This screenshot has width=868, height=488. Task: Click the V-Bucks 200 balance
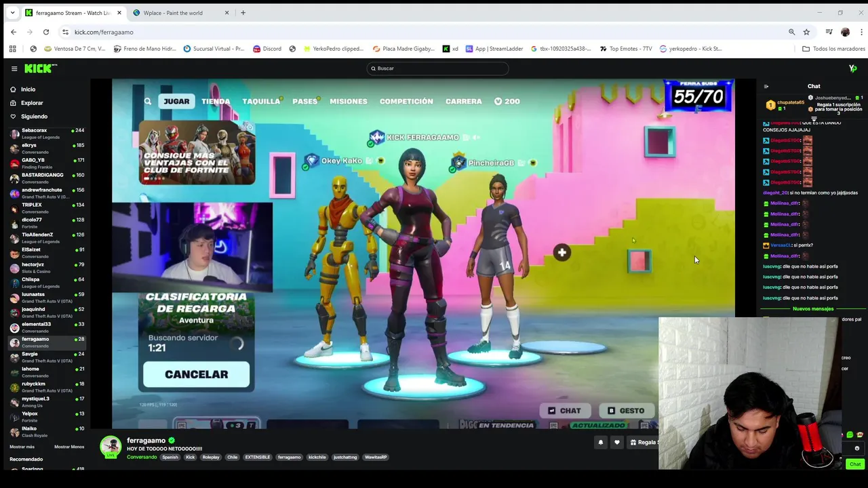pos(507,102)
